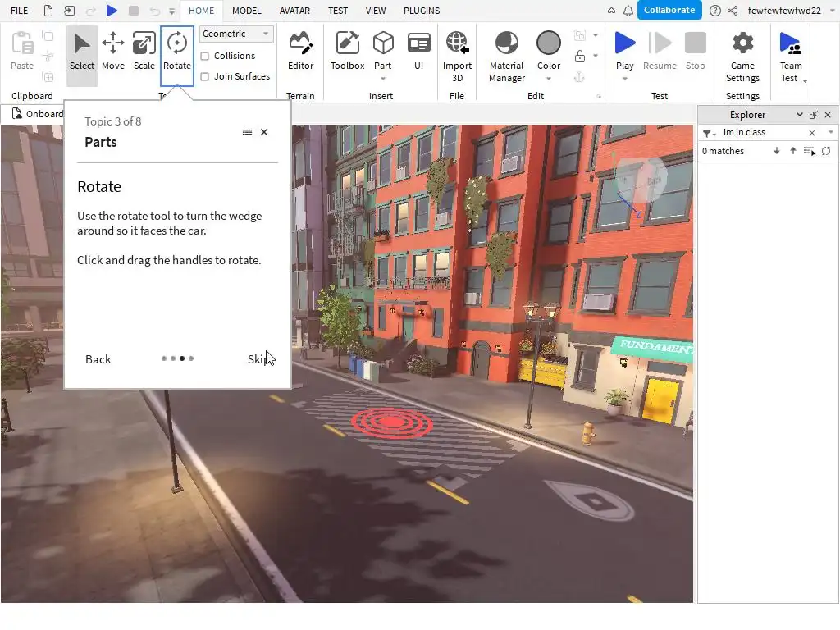
Task: Clear the Explorer search text
Action: click(x=812, y=133)
